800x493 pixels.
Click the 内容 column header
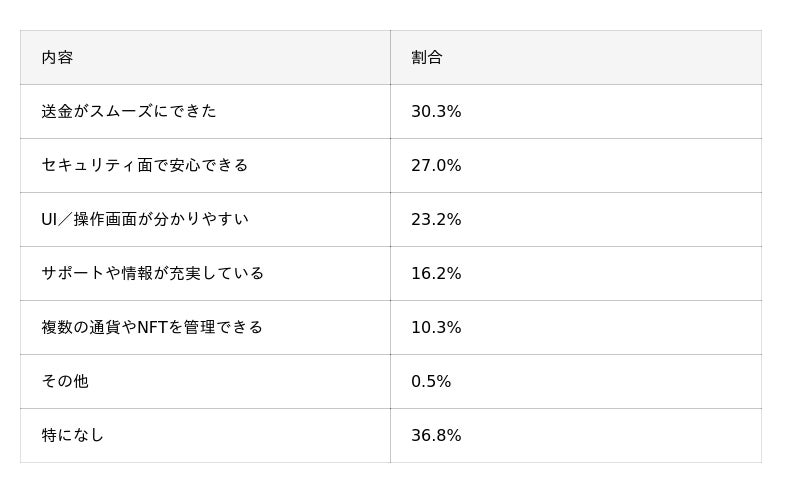click(x=57, y=58)
